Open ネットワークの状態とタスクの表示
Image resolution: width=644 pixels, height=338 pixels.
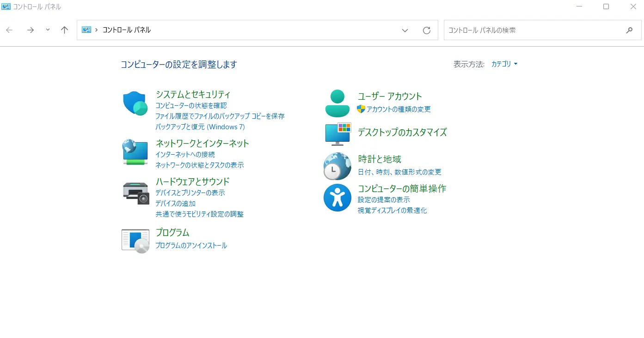point(200,165)
